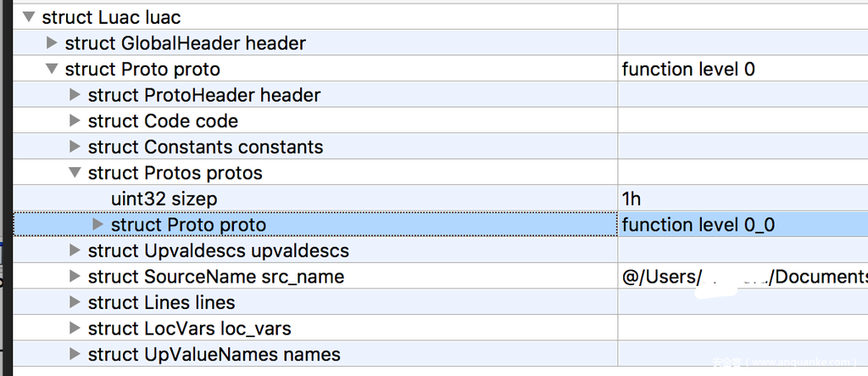Collapse the function level 0 Proto node

pyautogui.click(x=53, y=69)
